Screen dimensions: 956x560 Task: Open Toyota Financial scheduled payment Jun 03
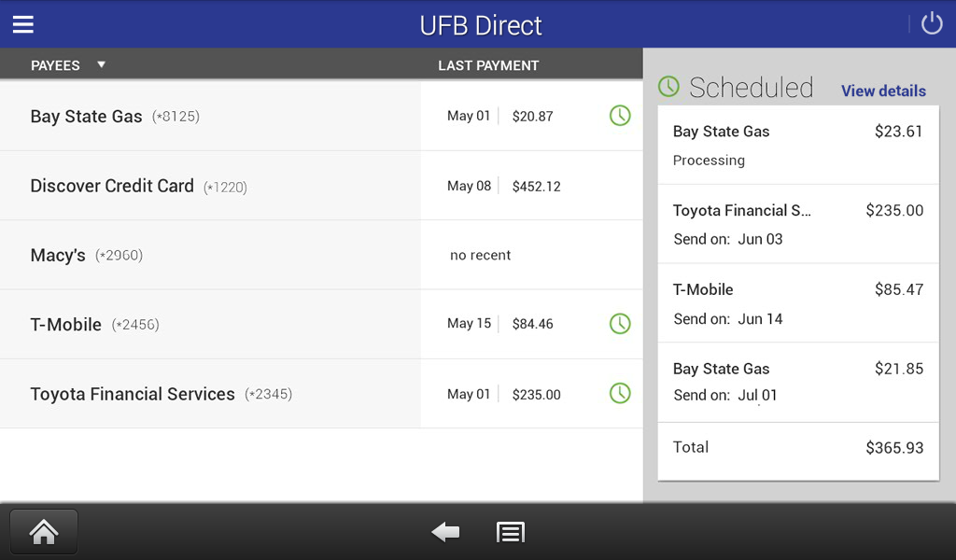(797, 224)
